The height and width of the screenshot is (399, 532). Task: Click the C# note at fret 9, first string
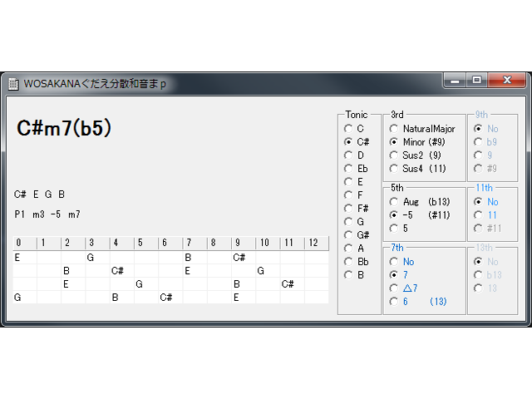(239, 258)
